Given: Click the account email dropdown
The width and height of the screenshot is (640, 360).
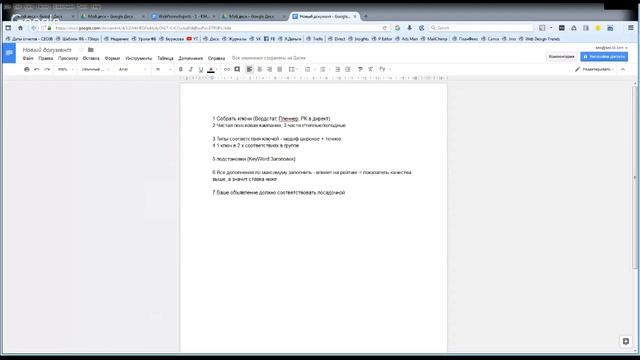Looking at the screenshot, I should pyautogui.click(x=611, y=48).
